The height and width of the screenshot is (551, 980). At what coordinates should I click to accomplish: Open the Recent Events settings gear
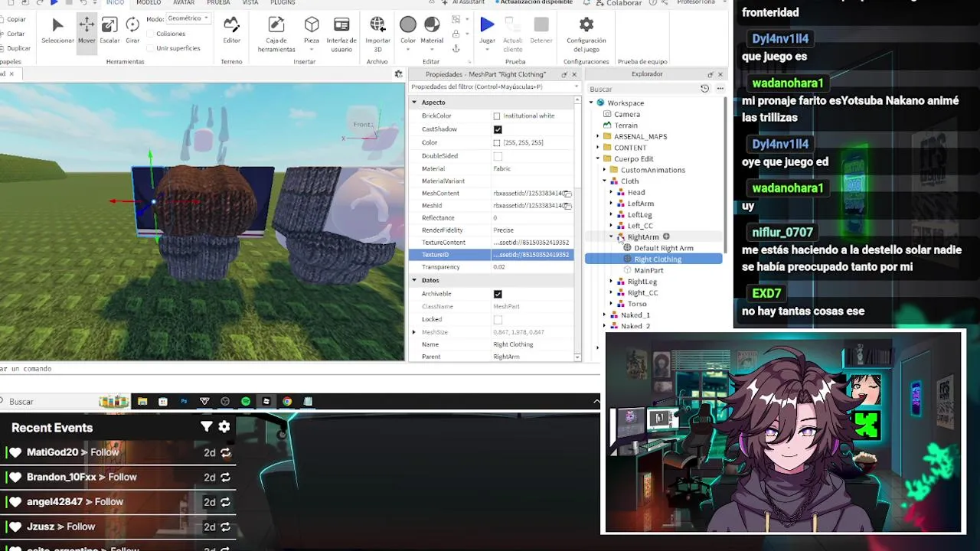[x=224, y=427]
